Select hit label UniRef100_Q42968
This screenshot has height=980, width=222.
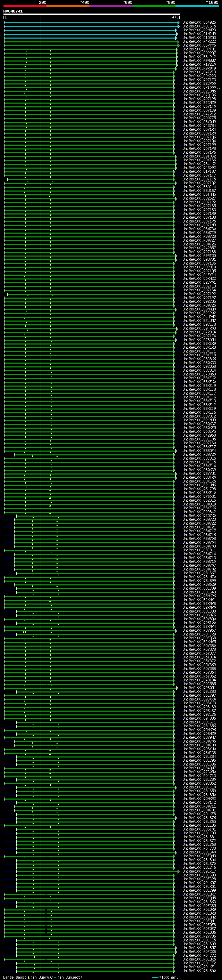point(199,436)
